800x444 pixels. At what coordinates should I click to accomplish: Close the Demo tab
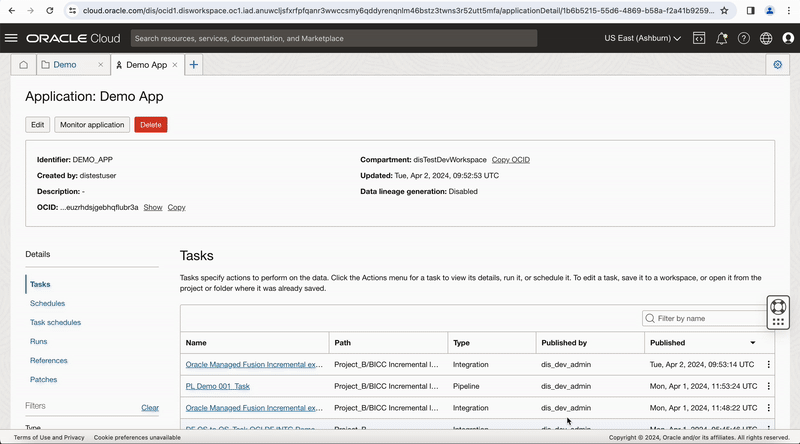click(x=101, y=65)
